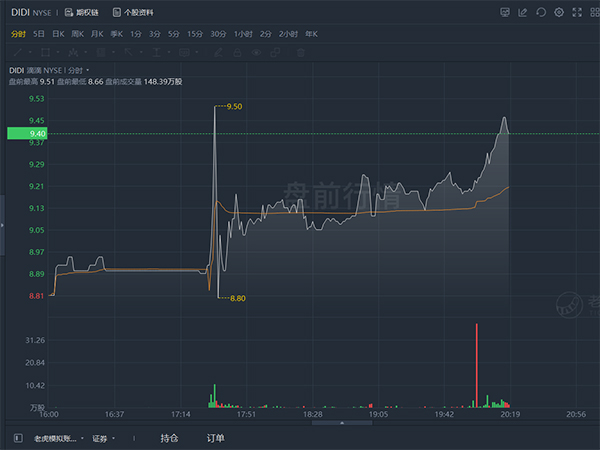Toggle drawings visibility eye icon
The width and height of the screenshot is (600, 450).
click(x=256, y=52)
